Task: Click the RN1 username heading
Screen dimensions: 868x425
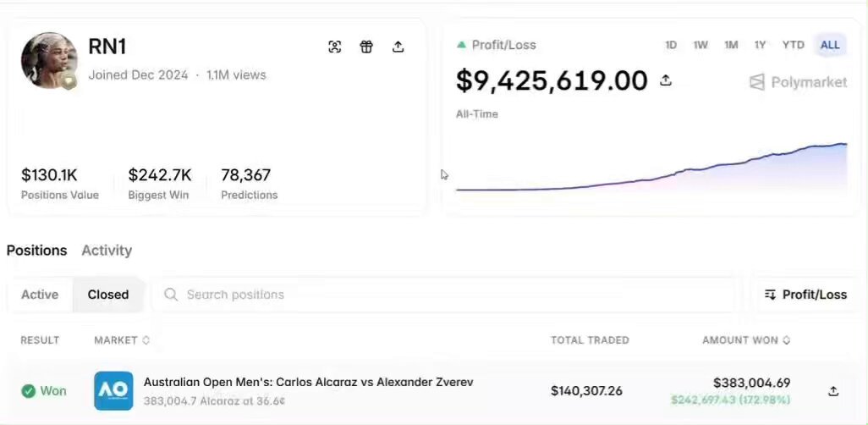Action: pos(107,47)
